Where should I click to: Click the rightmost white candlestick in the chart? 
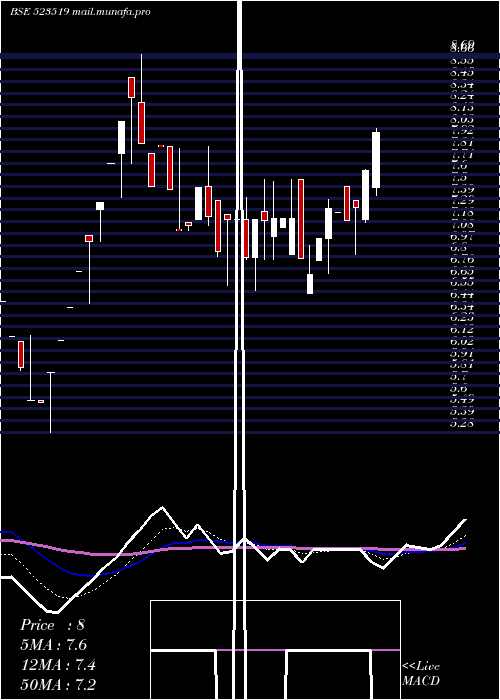[376, 160]
